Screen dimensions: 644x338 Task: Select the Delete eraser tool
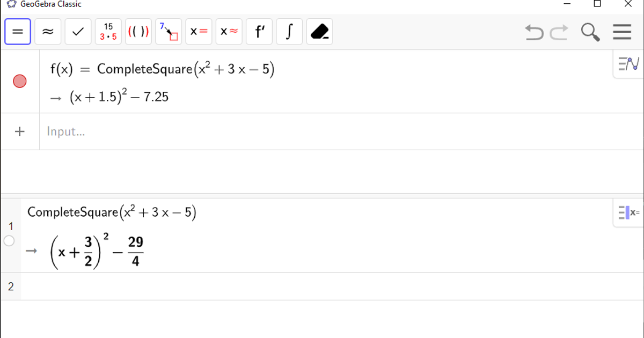tap(319, 31)
